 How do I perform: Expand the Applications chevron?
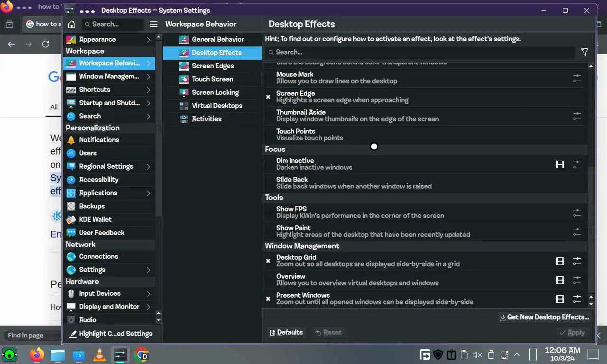148,193
